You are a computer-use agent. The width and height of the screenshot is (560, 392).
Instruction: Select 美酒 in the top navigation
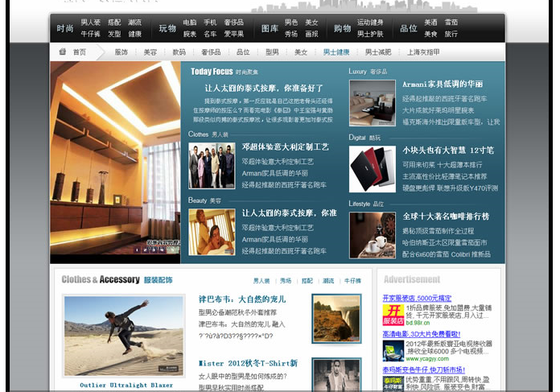click(430, 23)
